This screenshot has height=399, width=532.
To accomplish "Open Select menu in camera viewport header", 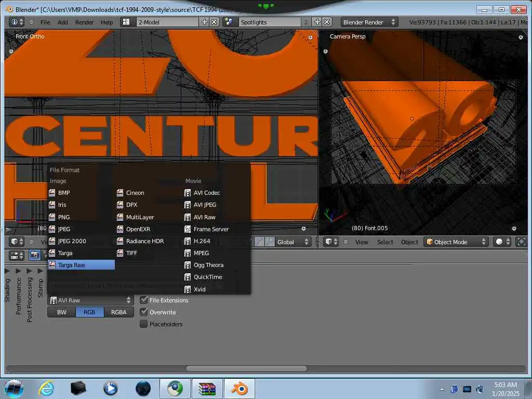I will pos(385,242).
